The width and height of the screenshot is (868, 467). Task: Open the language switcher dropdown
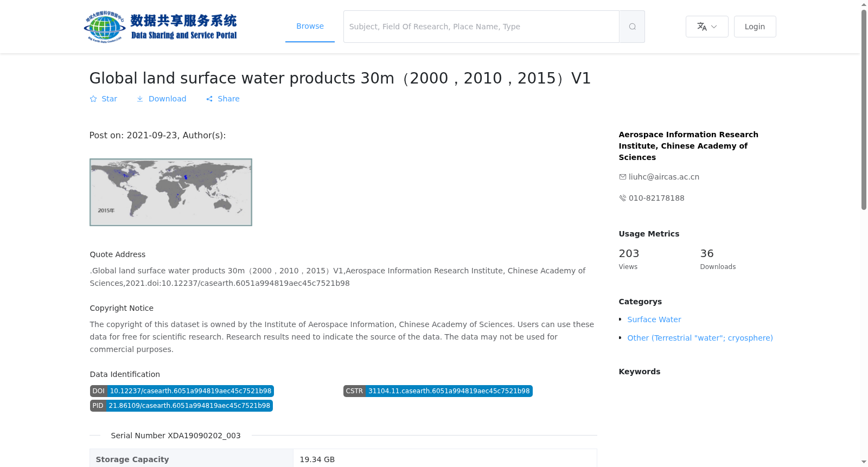coord(707,27)
